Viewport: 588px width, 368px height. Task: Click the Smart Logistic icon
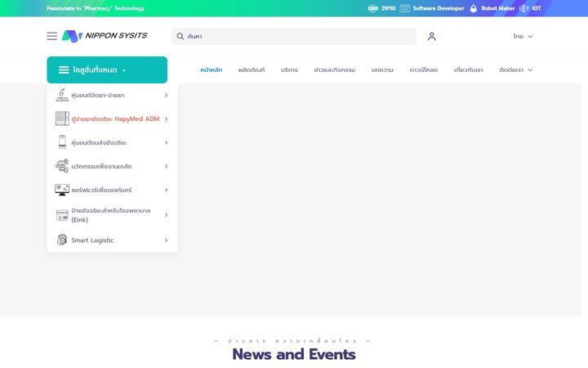pyautogui.click(x=62, y=240)
